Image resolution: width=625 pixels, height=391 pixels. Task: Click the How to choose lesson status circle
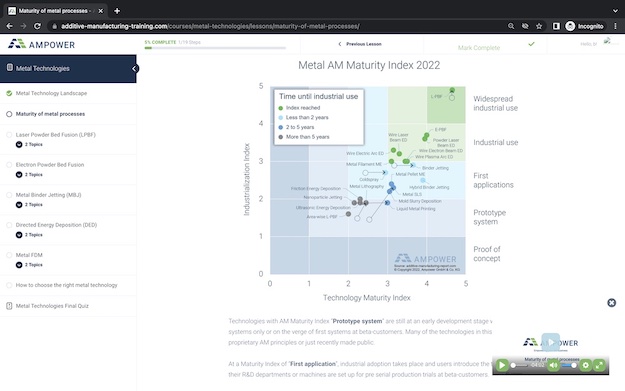[9, 285]
